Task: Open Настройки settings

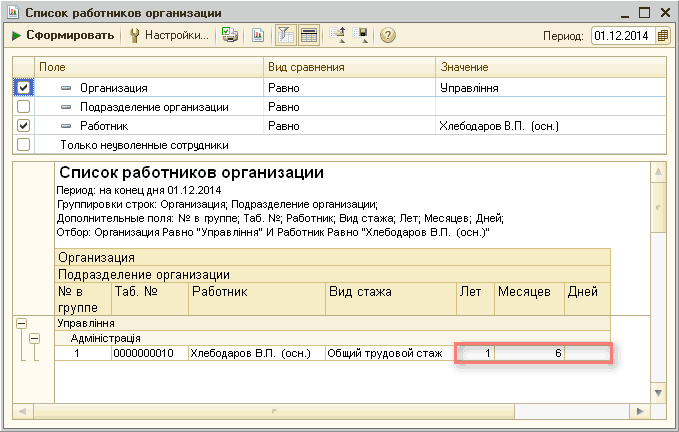Action: [169, 35]
